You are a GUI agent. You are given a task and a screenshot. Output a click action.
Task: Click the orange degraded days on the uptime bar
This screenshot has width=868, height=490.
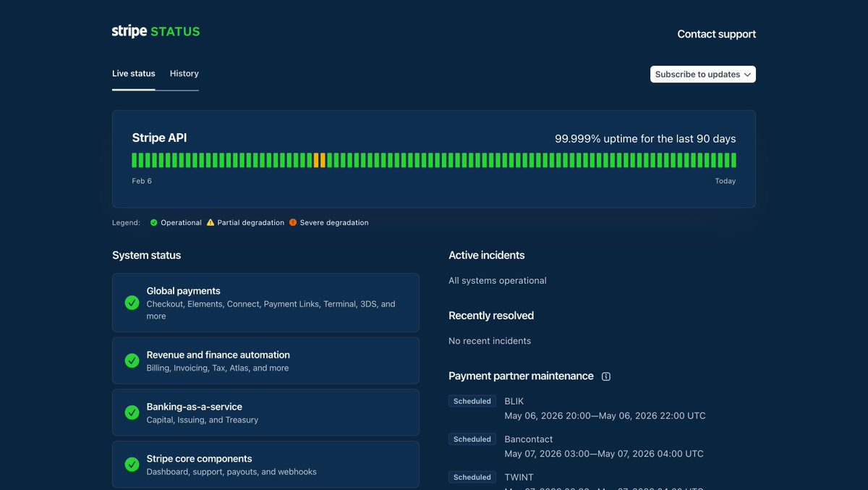click(x=320, y=160)
